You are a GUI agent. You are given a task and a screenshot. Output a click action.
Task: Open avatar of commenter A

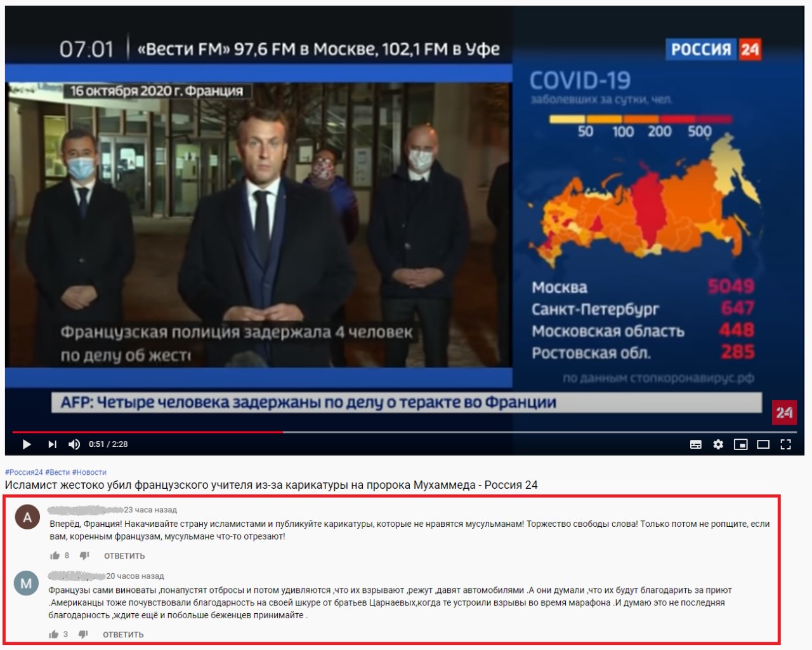[x=27, y=517]
